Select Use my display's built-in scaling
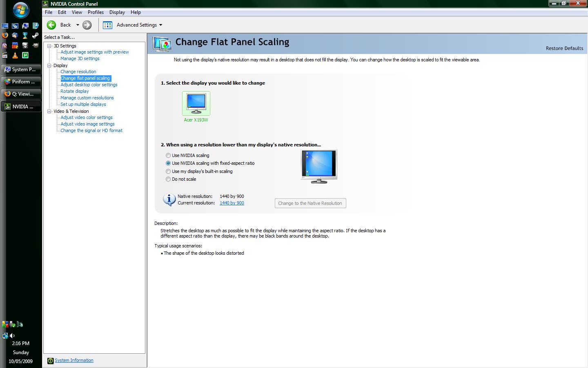 coord(168,171)
